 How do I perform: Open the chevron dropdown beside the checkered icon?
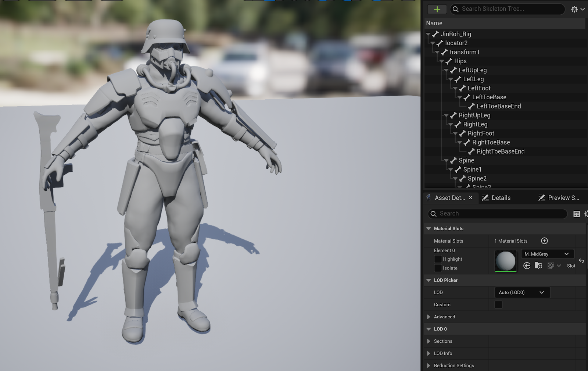[x=559, y=265]
